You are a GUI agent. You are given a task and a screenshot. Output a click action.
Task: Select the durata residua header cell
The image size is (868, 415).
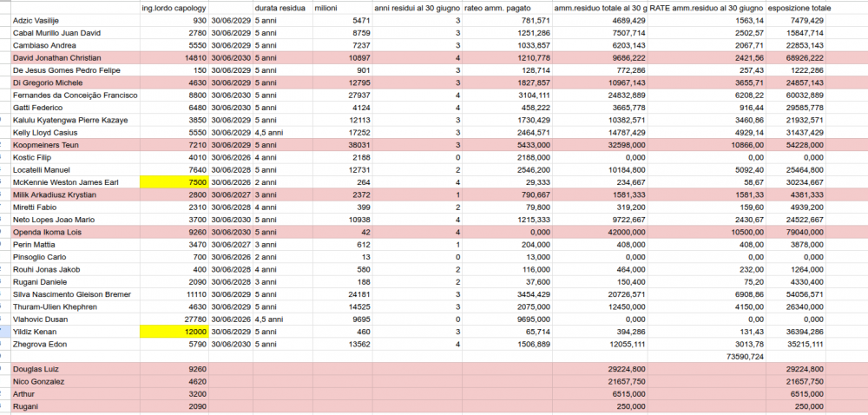pyautogui.click(x=283, y=9)
